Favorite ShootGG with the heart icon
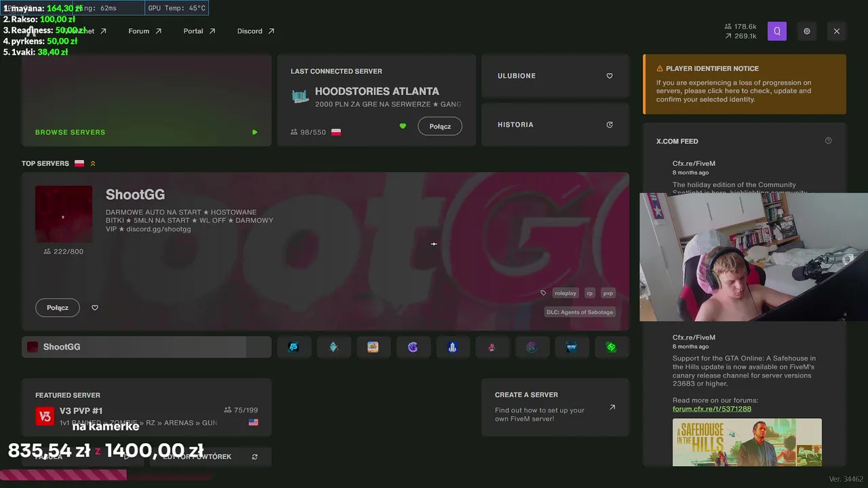 pyautogui.click(x=95, y=308)
